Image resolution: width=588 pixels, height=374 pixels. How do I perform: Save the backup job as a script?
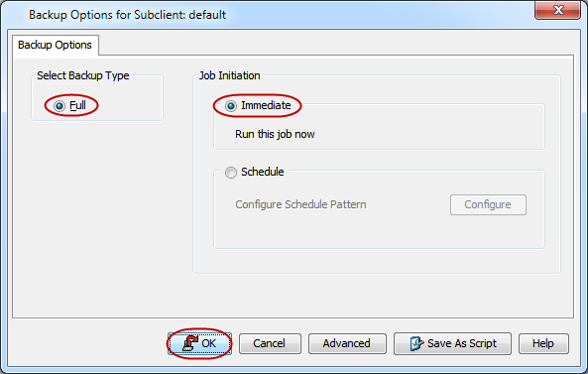452,343
